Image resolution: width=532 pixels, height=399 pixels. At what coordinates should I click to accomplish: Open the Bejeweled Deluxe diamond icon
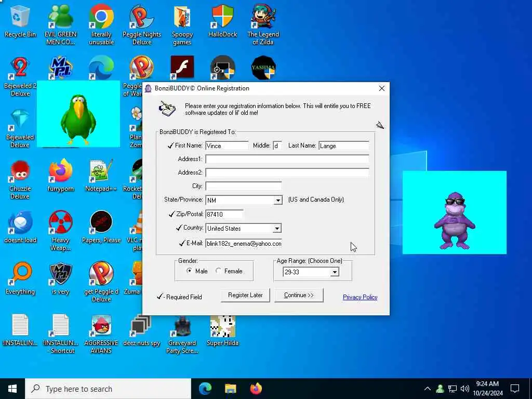(x=20, y=128)
